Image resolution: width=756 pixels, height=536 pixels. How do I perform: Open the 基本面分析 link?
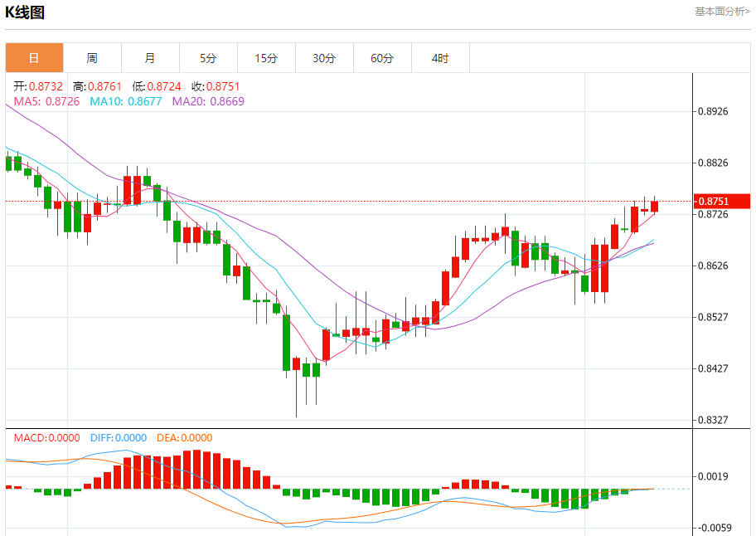pos(722,11)
